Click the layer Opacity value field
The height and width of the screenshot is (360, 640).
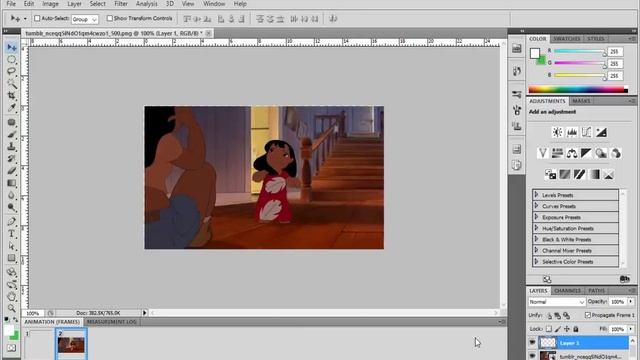[x=618, y=302]
